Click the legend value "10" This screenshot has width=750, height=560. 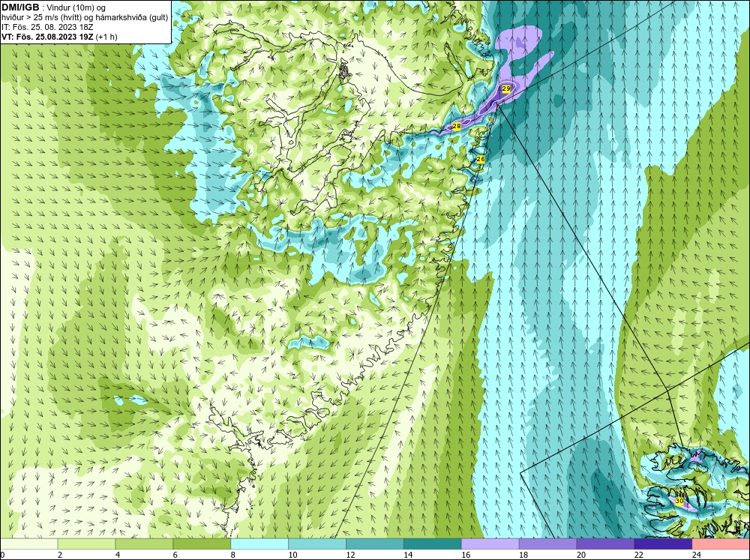(292, 555)
